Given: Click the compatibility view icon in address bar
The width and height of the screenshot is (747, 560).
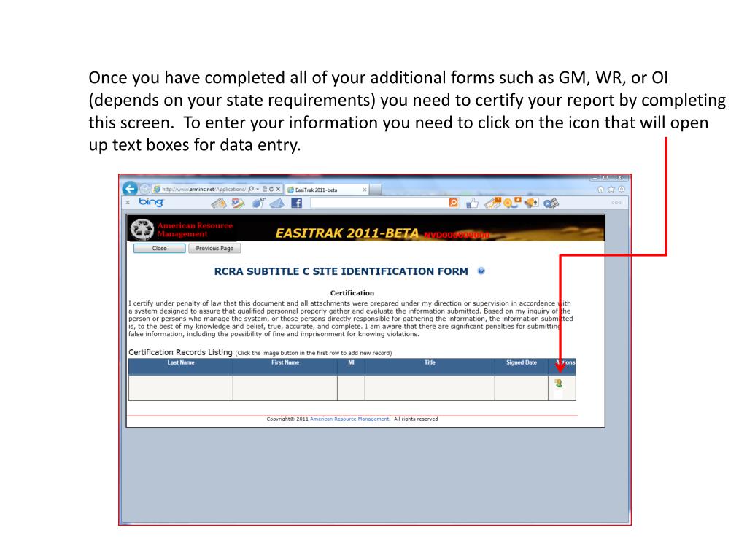Looking at the screenshot, I should click(265, 189).
